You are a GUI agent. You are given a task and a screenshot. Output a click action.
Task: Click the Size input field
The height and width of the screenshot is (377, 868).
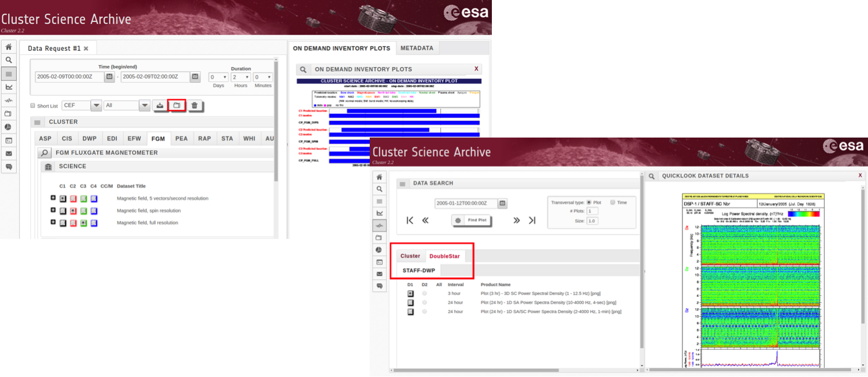click(593, 221)
